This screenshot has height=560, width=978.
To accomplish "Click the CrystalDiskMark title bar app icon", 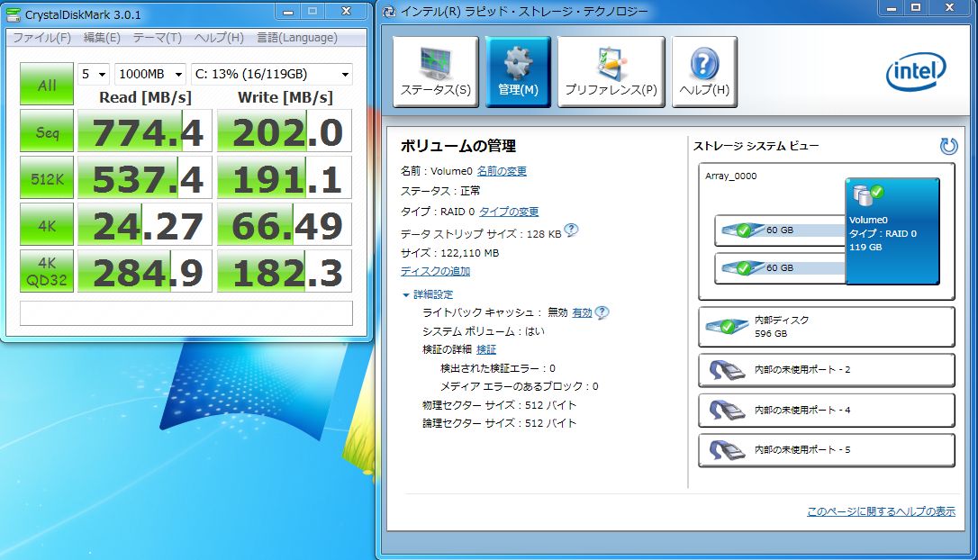I will pos(14,14).
